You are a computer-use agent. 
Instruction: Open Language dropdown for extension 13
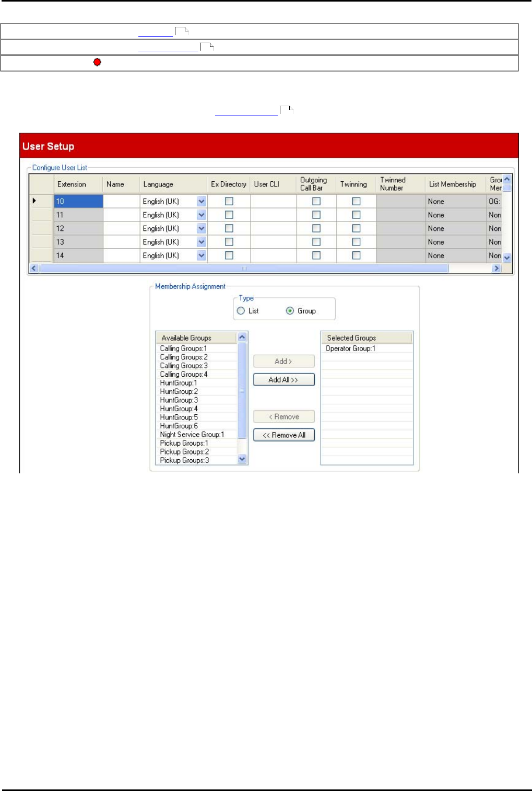(x=202, y=242)
